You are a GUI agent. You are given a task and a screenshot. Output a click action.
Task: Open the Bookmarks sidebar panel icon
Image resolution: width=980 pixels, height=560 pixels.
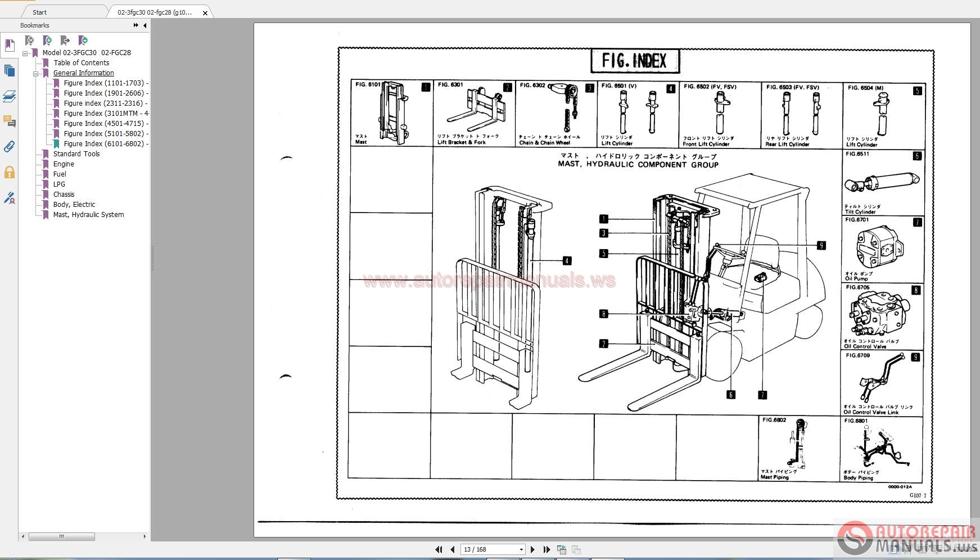(x=10, y=45)
